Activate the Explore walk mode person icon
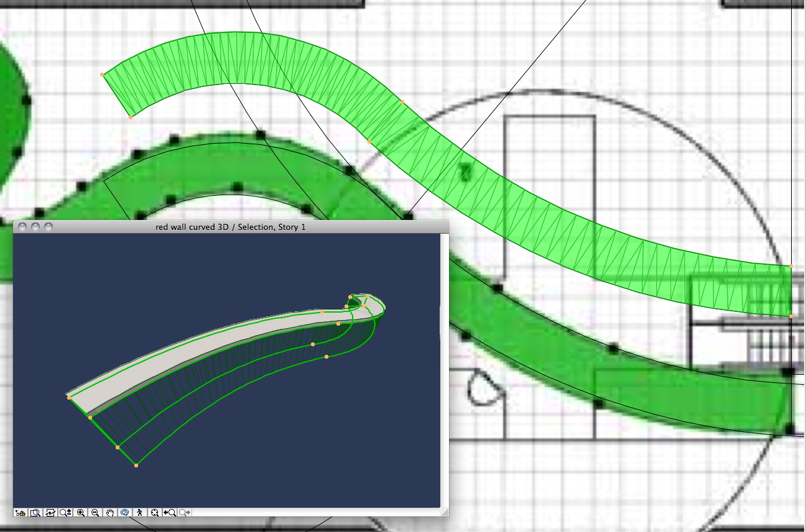Image resolution: width=806 pixels, height=532 pixels. click(139, 513)
